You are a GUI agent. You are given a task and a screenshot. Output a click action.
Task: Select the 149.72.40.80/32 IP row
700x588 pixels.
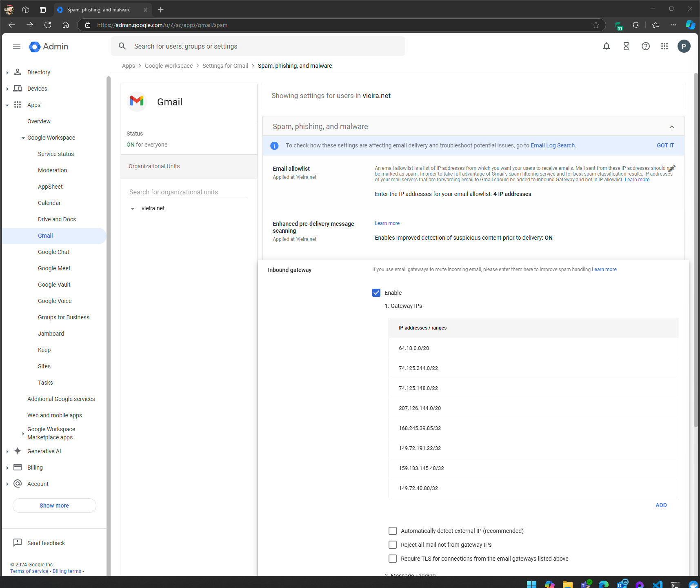(533, 488)
